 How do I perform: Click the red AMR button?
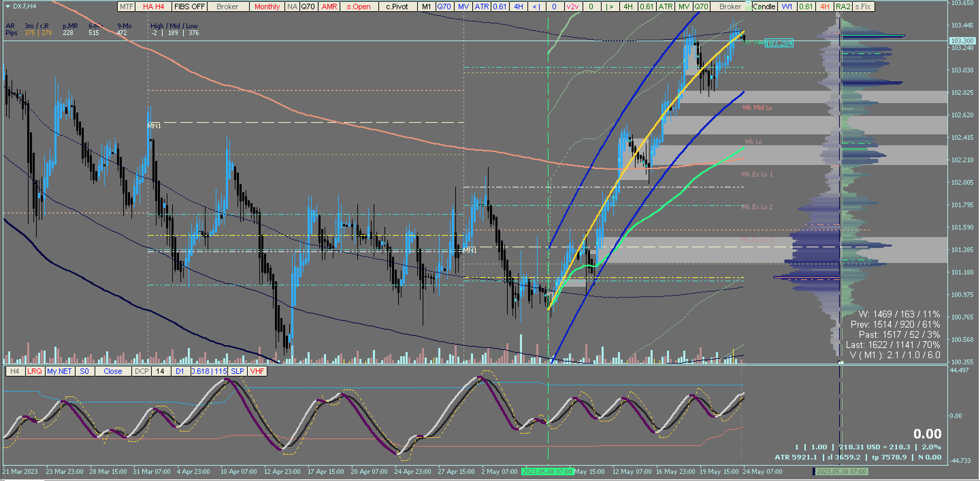pyautogui.click(x=329, y=6)
